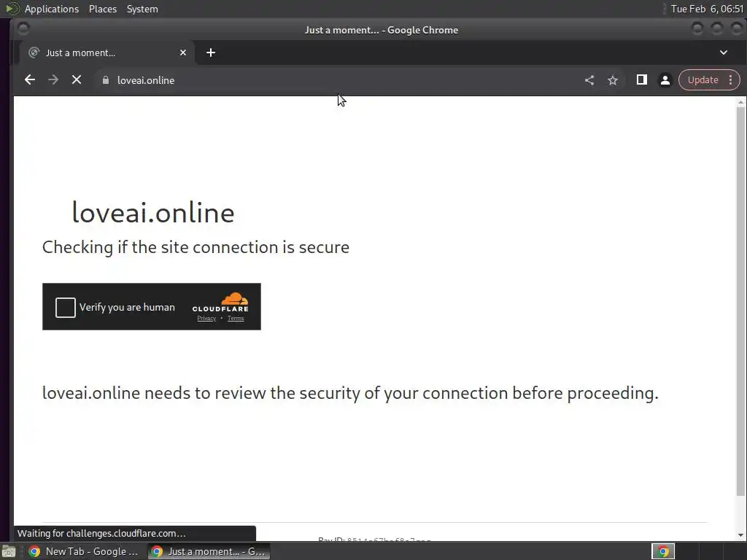Expand the tab search dropdown

pyautogui.click(x=723, y=52)
